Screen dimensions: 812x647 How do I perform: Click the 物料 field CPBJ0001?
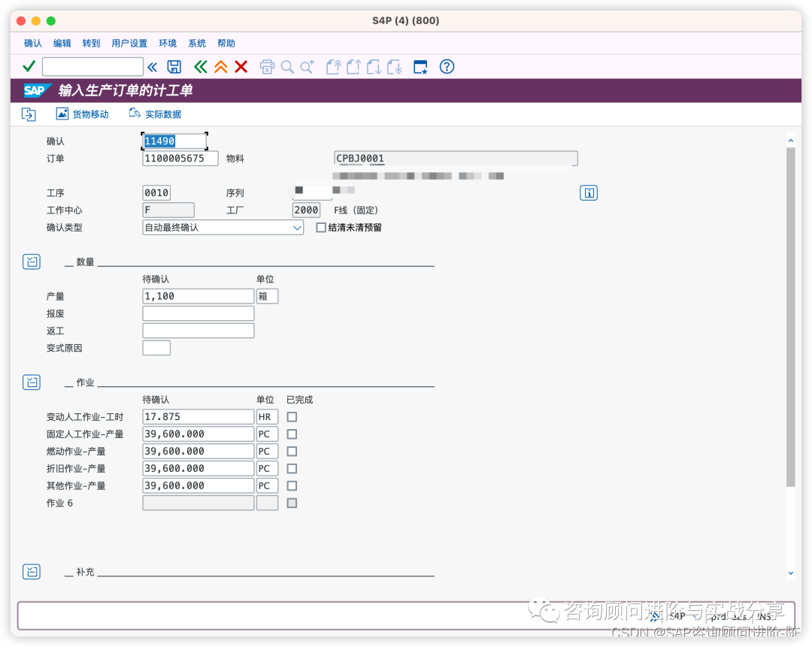[x=456, y=159]
